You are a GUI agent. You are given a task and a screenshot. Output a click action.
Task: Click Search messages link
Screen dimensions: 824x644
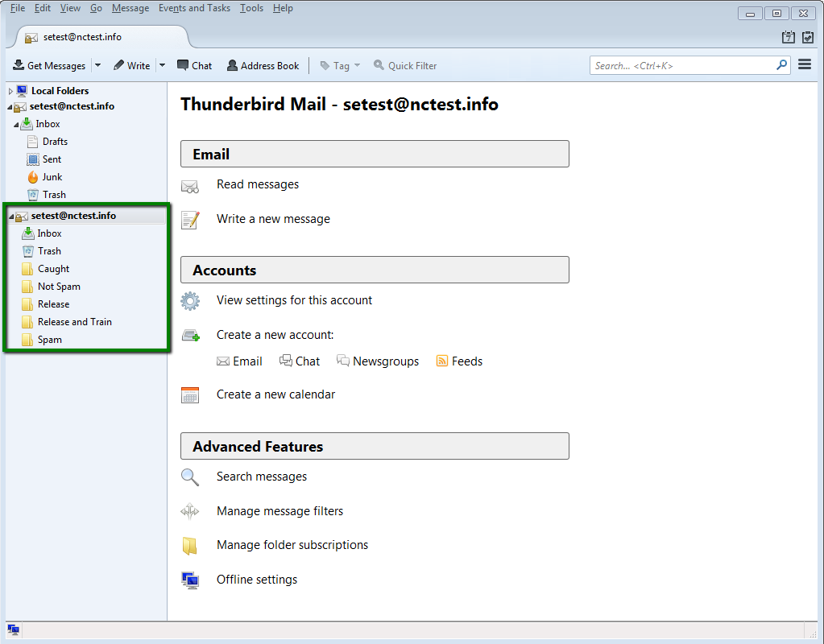point(262,477)
